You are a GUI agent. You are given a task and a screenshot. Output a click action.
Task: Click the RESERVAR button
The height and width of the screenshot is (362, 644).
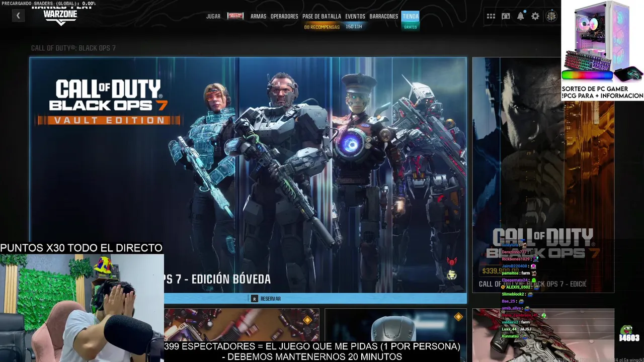(x=266, y=299)
